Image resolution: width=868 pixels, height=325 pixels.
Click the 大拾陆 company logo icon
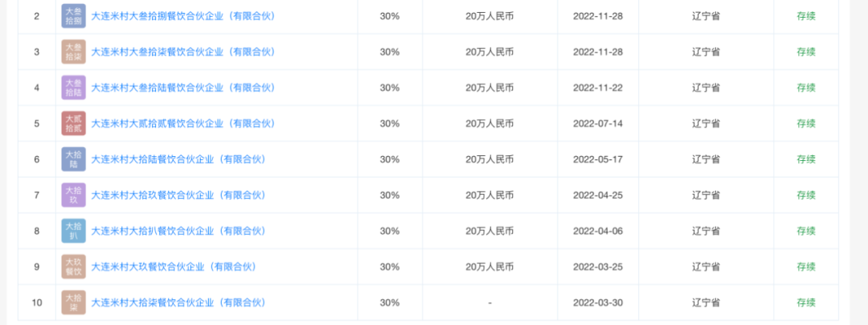point(74,159)
